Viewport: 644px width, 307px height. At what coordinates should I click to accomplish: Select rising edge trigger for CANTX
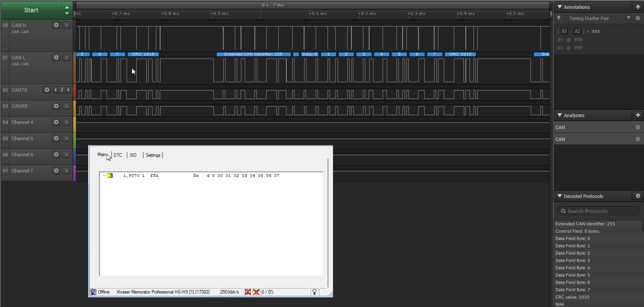point(62,90)
